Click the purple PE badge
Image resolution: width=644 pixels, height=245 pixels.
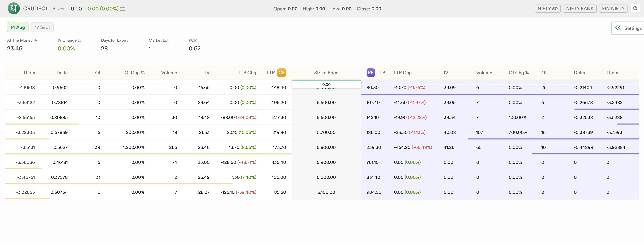370,73
